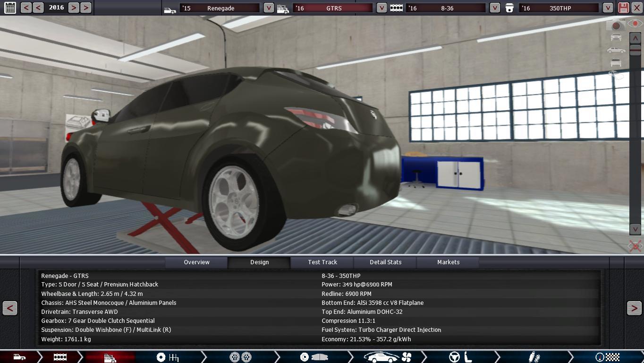
Task: Expand the 350THP engine variant dropdown
Action: tap(608, 8)
